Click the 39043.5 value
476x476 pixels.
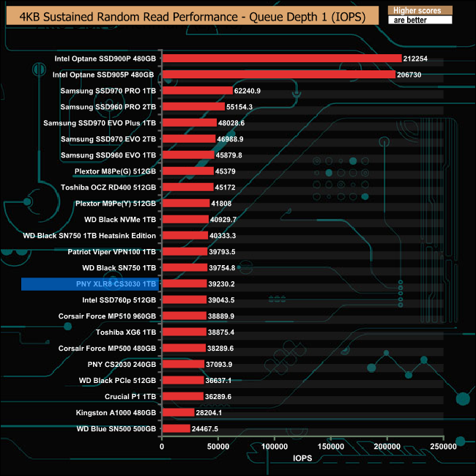click(221, 300)
